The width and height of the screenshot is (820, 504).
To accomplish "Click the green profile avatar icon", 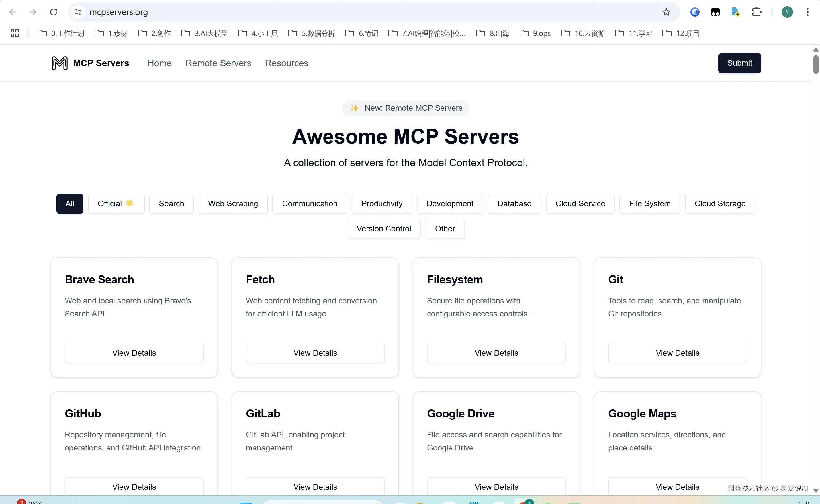I will 787,12.
